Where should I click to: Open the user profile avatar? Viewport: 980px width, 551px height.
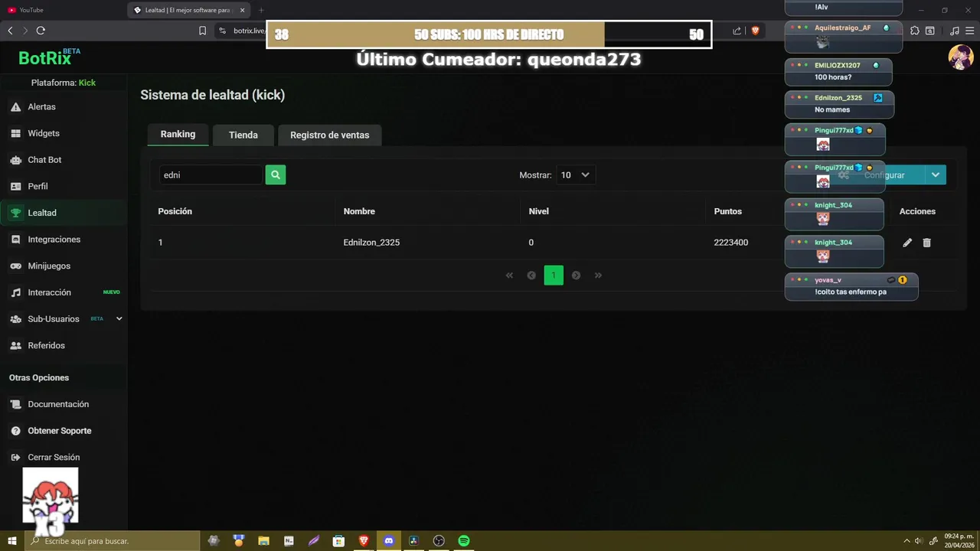[960, 57]
